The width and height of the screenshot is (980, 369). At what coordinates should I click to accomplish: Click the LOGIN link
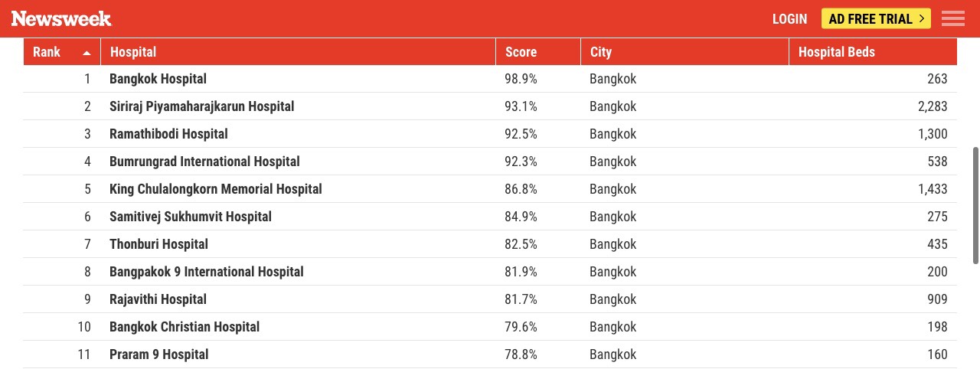coord(789,19)
